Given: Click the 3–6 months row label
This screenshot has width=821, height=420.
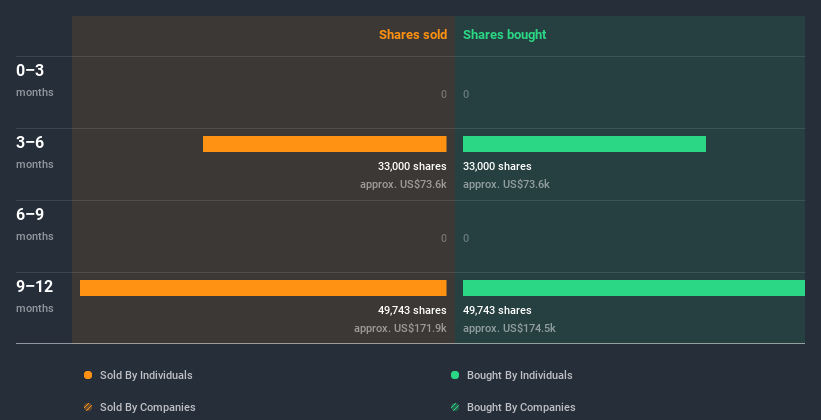Looking at the screenshot, I should coord(35,152).
